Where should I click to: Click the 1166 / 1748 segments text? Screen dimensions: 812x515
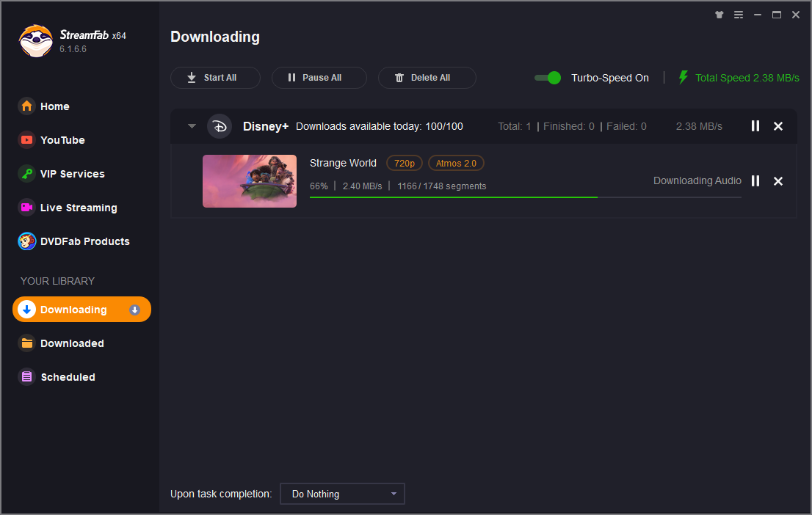tap(442, 186)
